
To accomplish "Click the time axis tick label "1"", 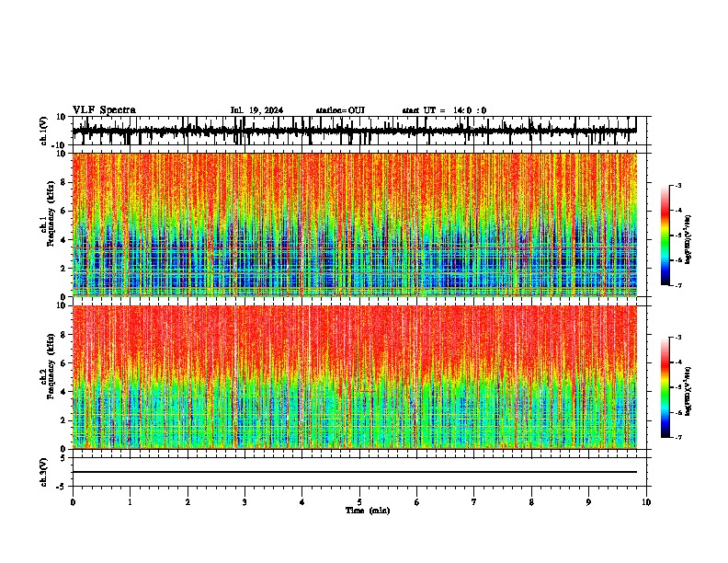I will 130,502.
